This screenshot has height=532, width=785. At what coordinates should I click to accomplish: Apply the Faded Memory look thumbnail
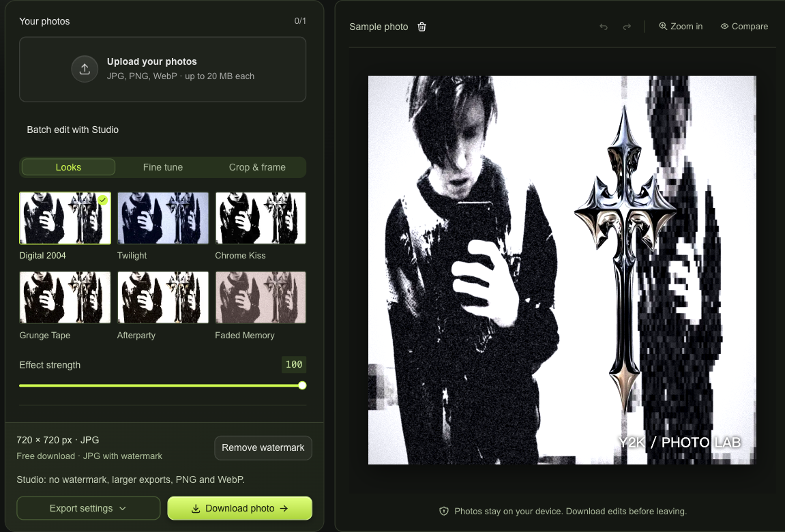tap(261, 298)
